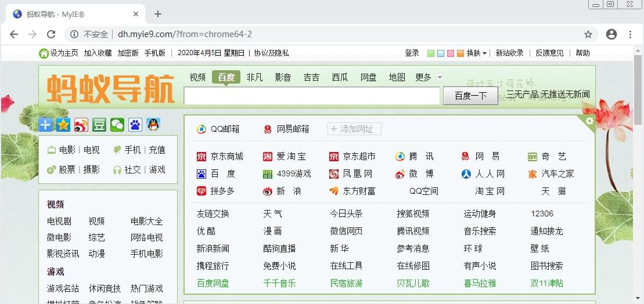Screen dimensions: 644x304
Task: Select pink skin color swatch
Action: pyautogui.click(x=451, y=53)
